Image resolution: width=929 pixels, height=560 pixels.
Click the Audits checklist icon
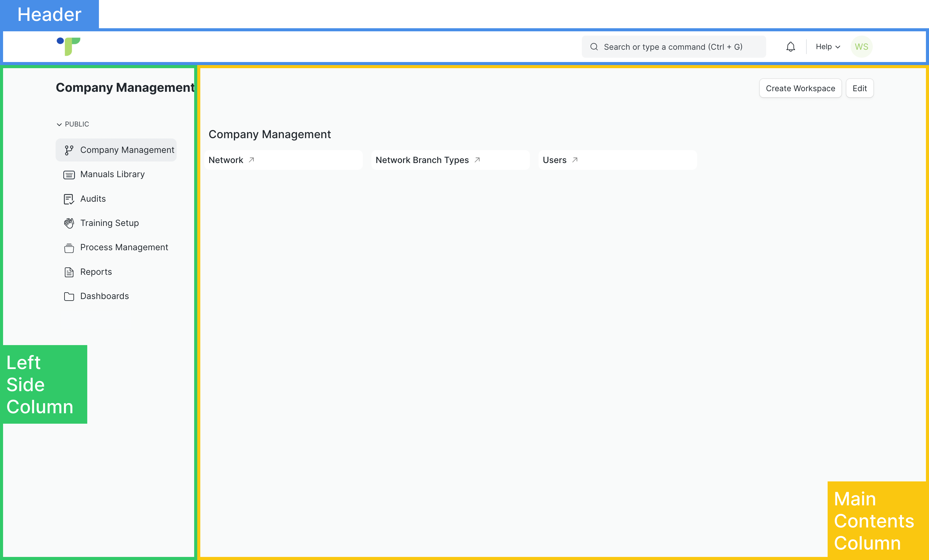pos(69,199)
